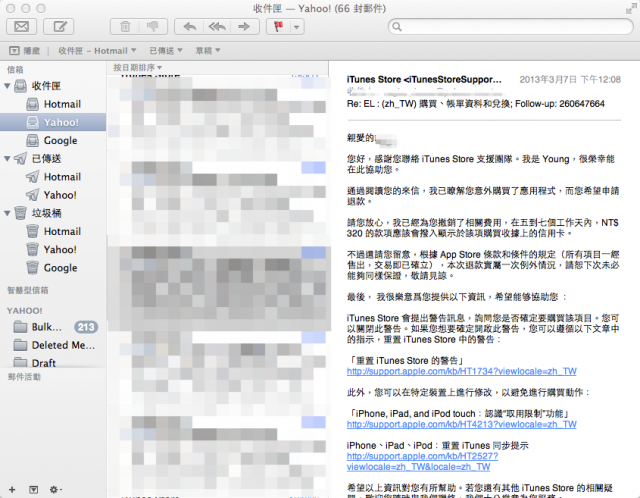Viewport: 640px width, 498px height.
Task: Select the Yahoo! inbox mailbox
Action: pyautogui.click(x=53, y=122)
